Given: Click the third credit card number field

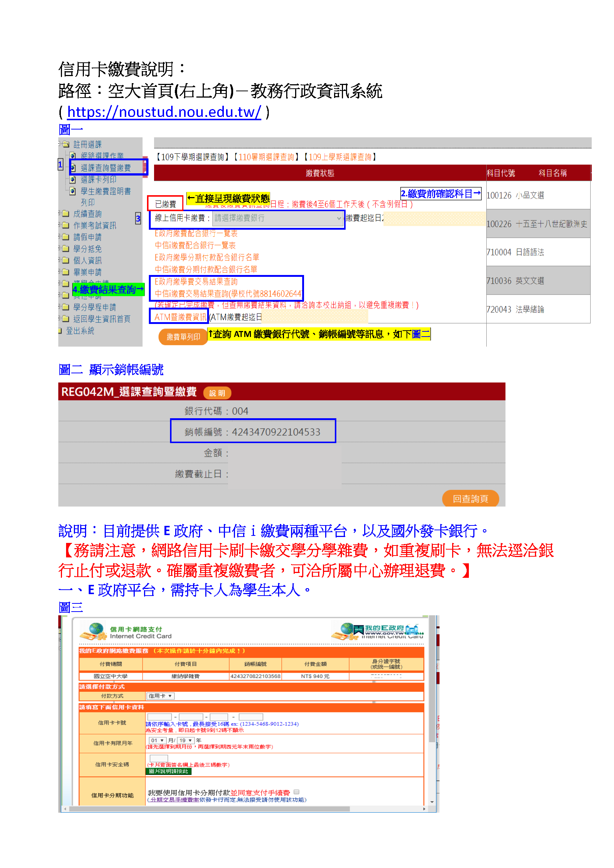Looking at the screenshot, I should click(x=219, y=717).
